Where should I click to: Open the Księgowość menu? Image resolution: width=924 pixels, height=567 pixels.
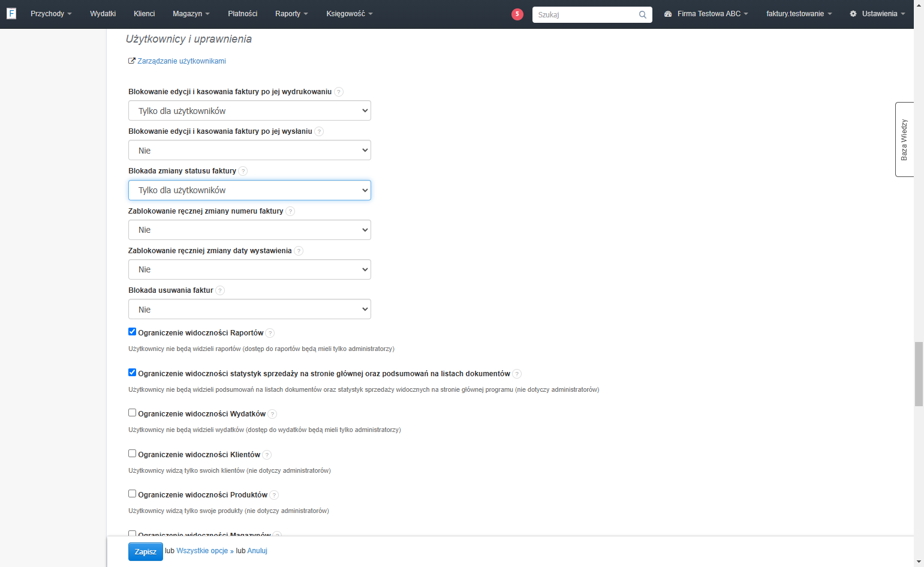click(x=349, y=14)
